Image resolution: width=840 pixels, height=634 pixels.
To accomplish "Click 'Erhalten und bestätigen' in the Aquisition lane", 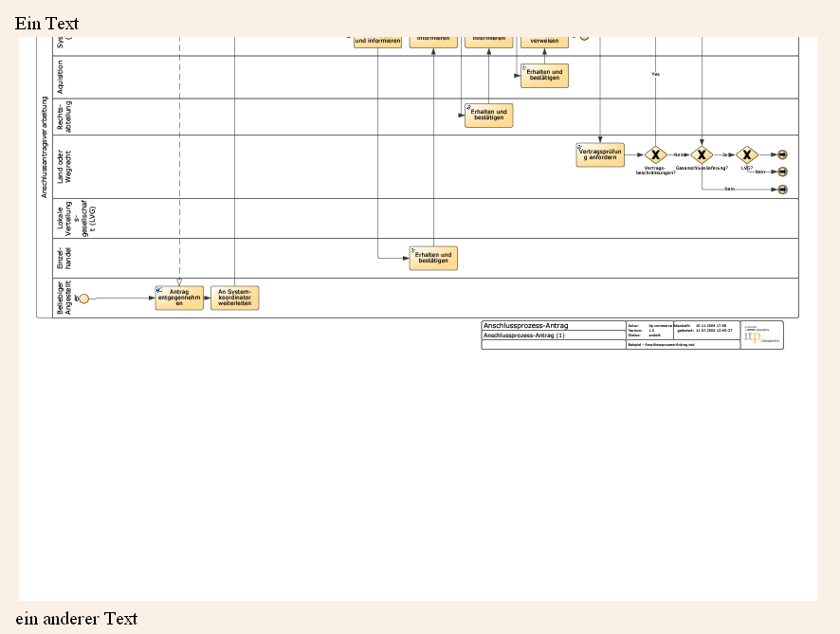I will point(544,76).
